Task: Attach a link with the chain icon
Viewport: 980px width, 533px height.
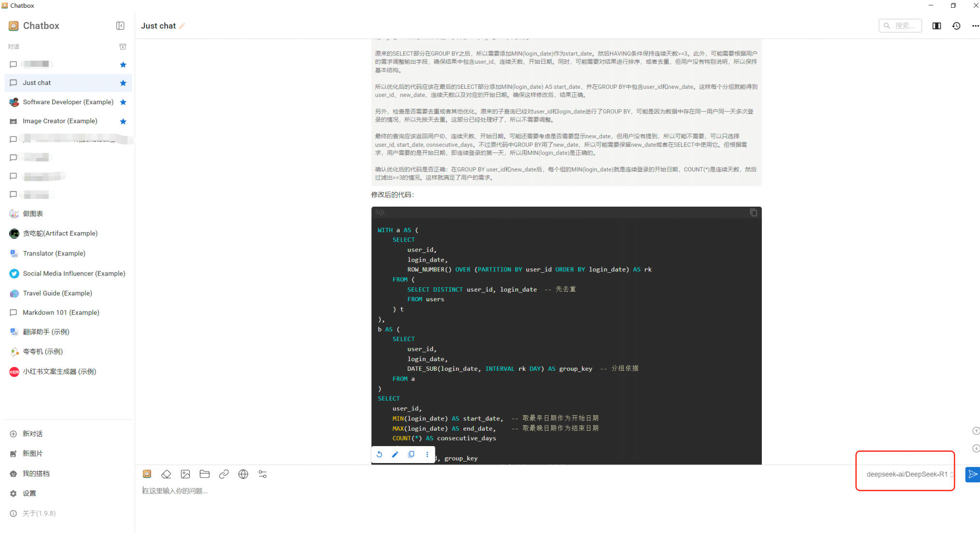Action: coord(224,474)
